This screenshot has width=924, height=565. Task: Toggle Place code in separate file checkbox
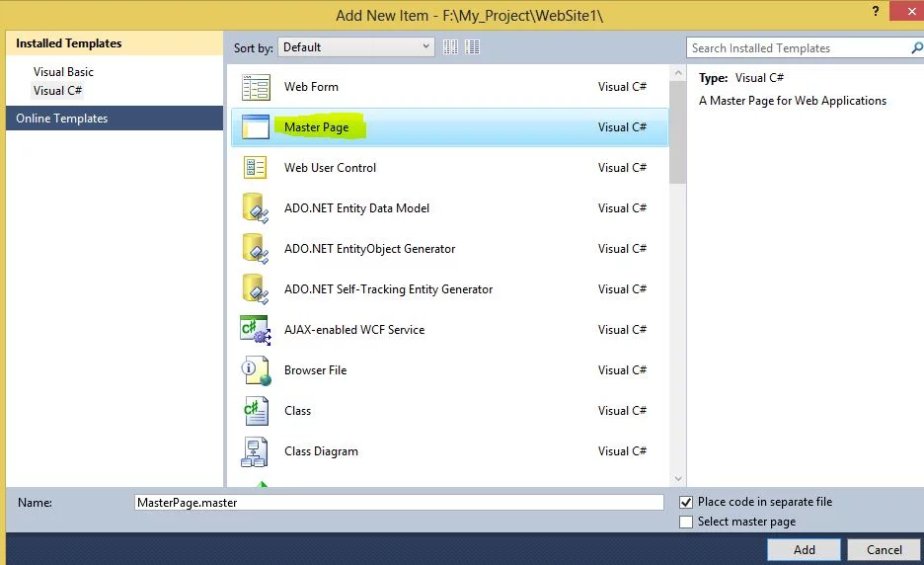click(x=685, y=502)
